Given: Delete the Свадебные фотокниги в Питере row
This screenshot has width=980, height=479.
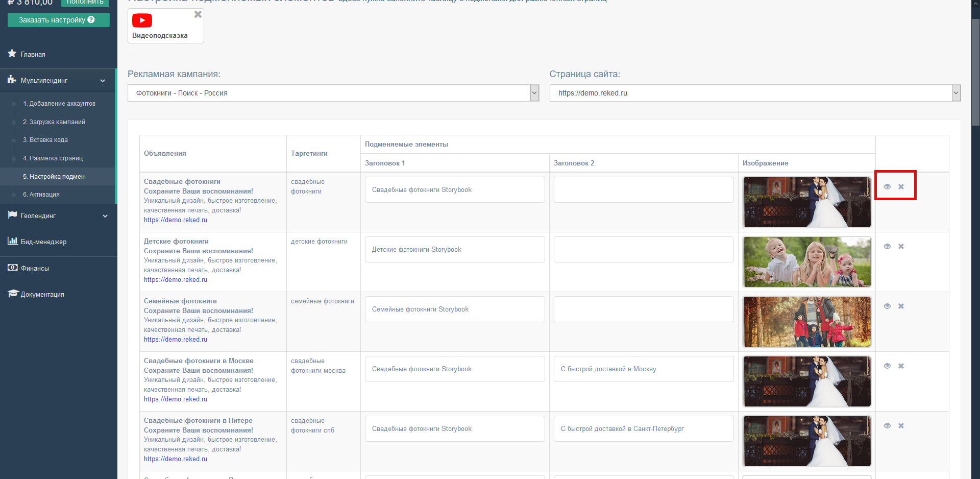Looking at the screenshot, I should pos(901,426).
